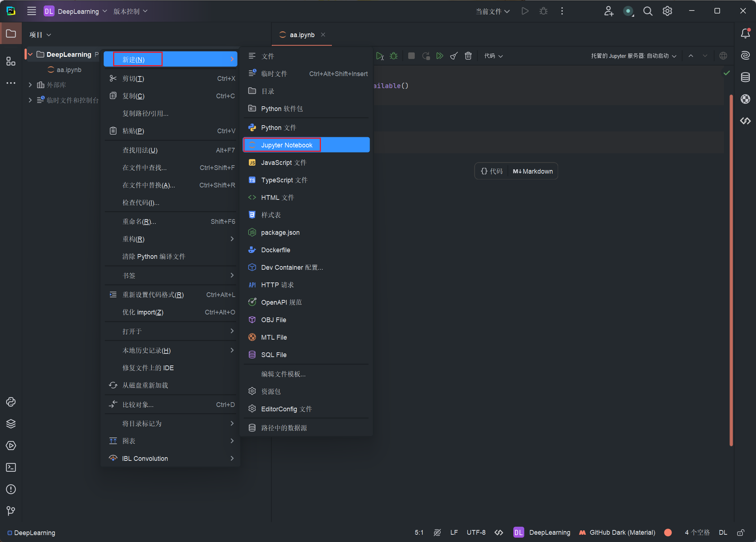Clear all cell outputs broom icon
Image resolution: width=756 pixels, height=542 pixels.
pyautogui.click(x=454, y=56)
